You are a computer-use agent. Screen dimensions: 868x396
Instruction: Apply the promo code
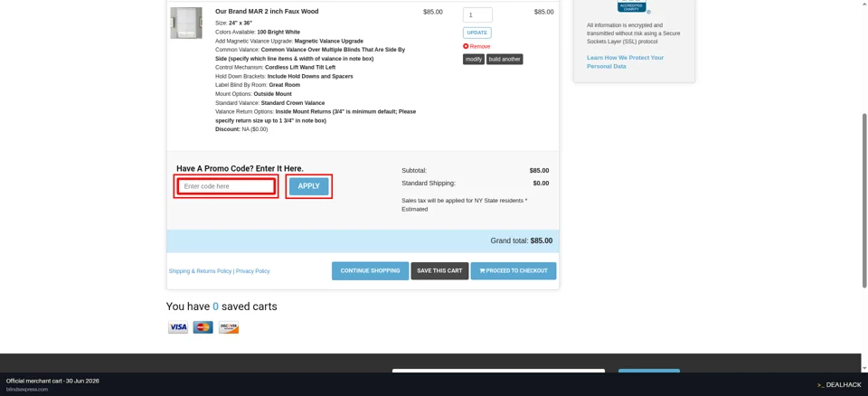(x=309, y=186)
